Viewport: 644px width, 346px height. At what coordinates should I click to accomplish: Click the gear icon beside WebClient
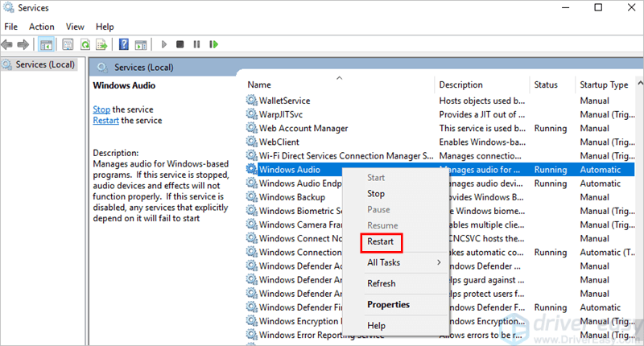(x=252, y=142)
